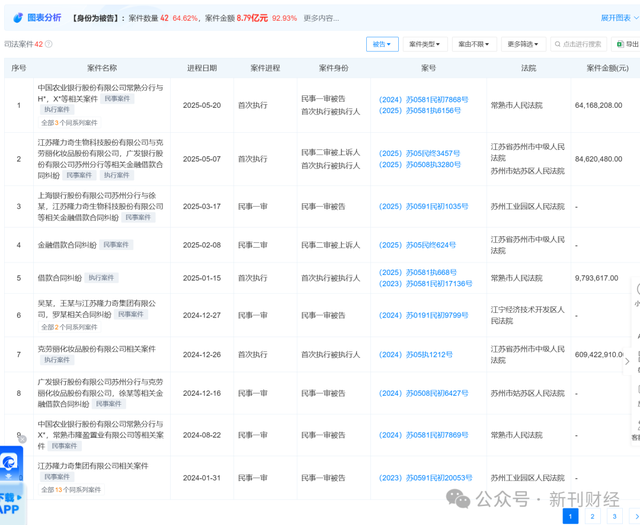Open case (2024)苏0191民初9799号
The image size is (640, 525).
(x=423, y=315)
